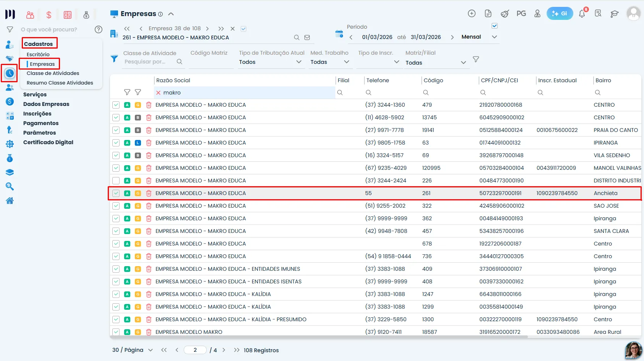
Task: Clear filters with funnel icon after Matriz/Filial
Action: (x=476, y=59)
